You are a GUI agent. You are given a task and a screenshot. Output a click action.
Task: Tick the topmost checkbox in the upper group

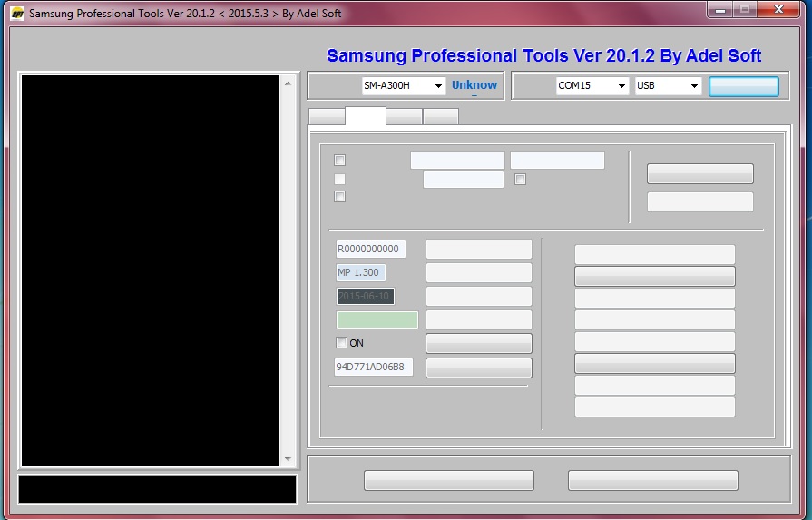(x=339, y=160)
